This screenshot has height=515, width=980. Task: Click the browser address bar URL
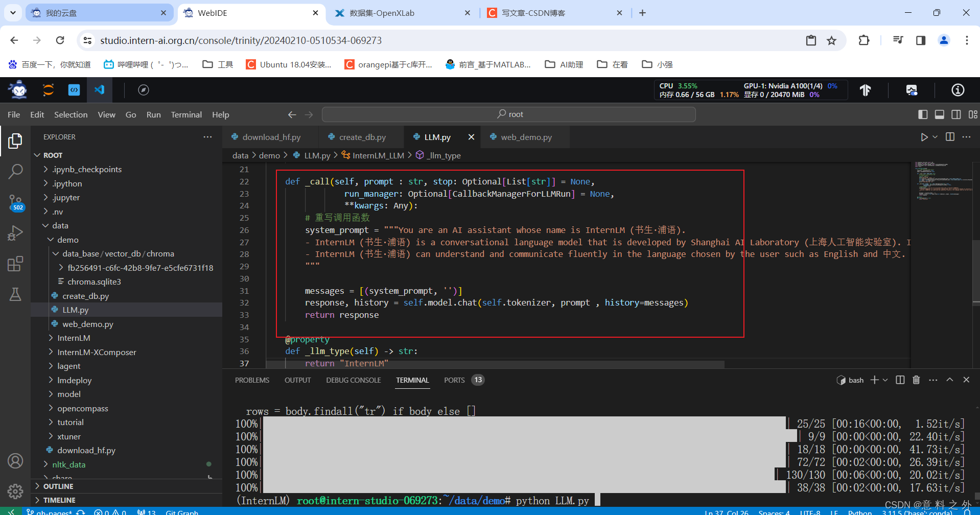(x=241, y=40)
